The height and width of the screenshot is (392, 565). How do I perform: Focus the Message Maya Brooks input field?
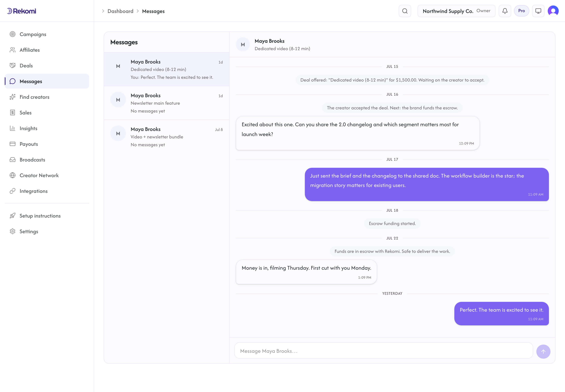[x=384, y=351]
